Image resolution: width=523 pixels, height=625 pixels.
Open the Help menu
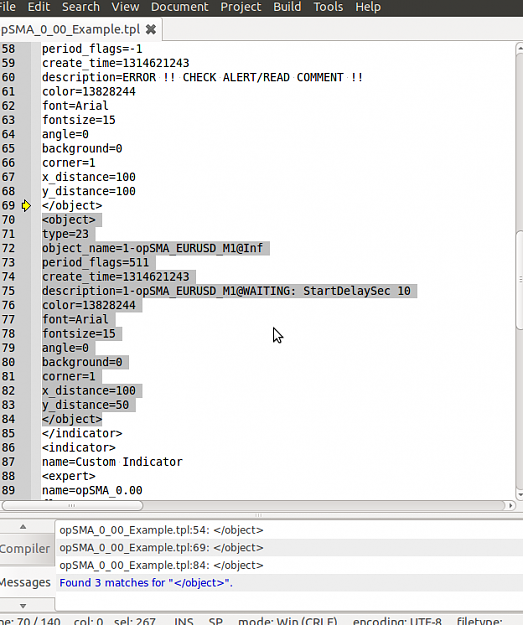368,7
